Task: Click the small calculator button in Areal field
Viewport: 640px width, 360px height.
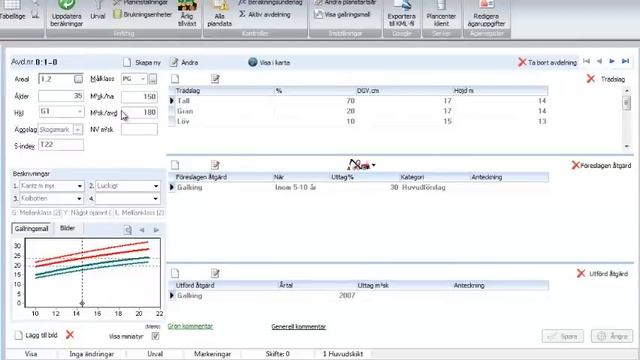Action: (78, 79)
